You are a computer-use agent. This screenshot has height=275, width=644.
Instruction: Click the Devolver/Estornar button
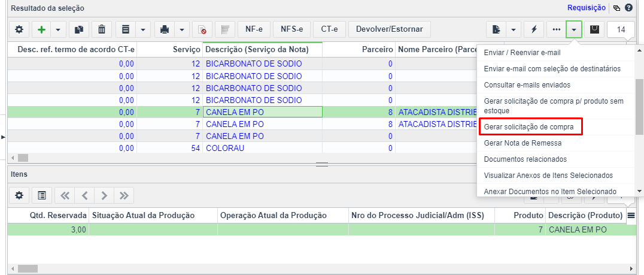pos(389,29)
